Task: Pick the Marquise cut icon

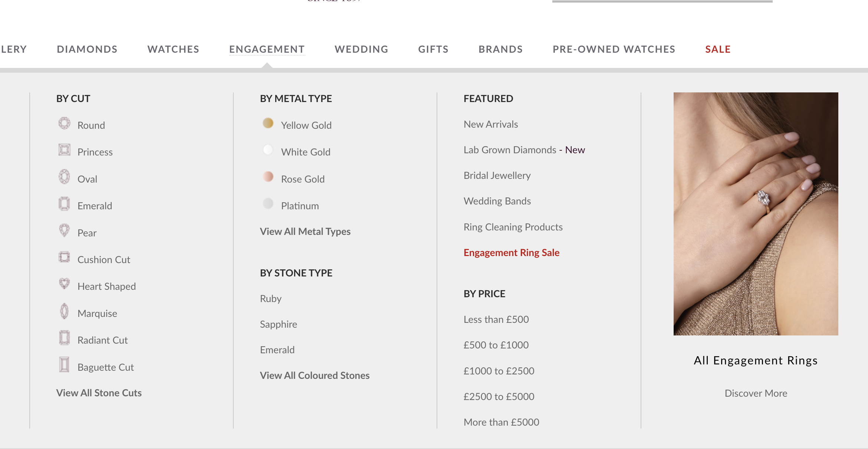Action: tap(64, 311)
